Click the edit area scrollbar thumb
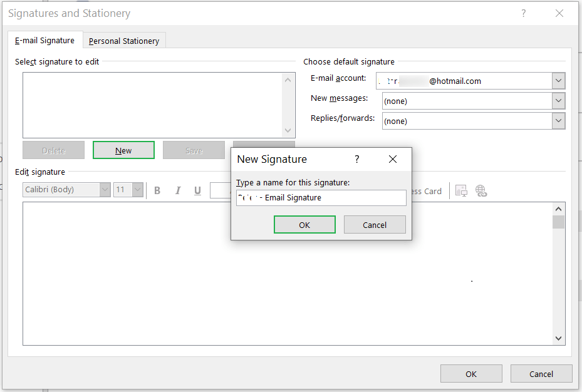The image size is (582, 392). tap(558, 222)
